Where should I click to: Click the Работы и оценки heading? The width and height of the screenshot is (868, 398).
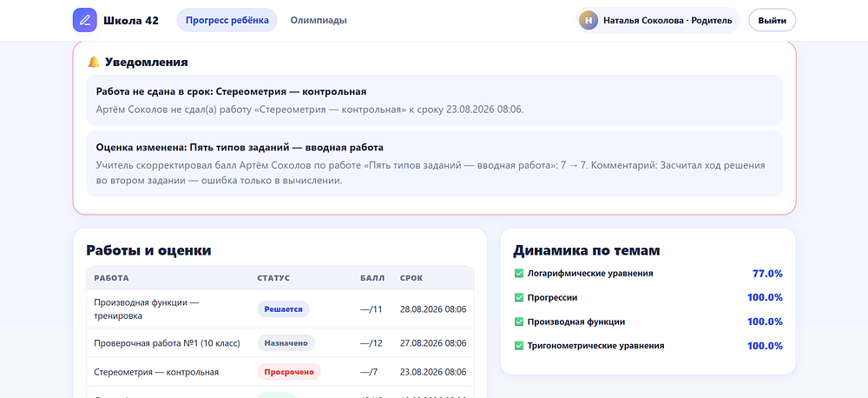[148, 250]
